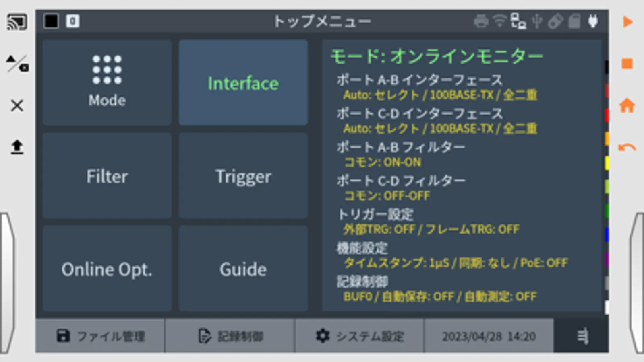Click the LAN network connection icon

coord(518,21)
